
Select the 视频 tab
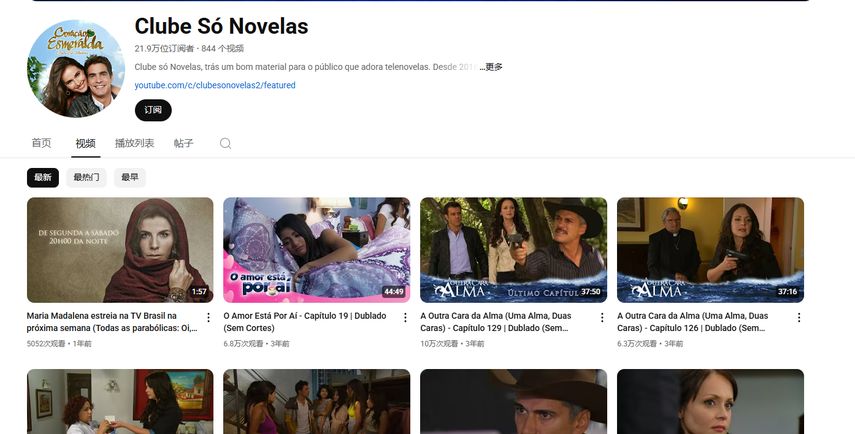coord(86,143)
